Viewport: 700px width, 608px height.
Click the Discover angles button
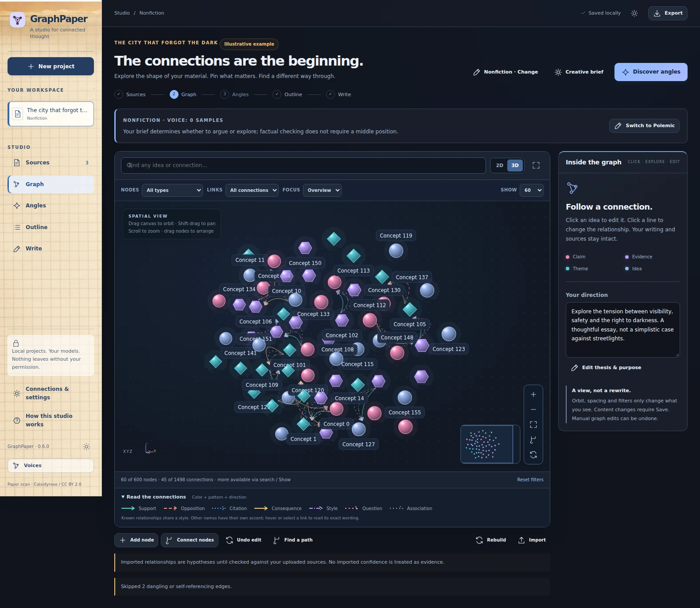[651, 72]
